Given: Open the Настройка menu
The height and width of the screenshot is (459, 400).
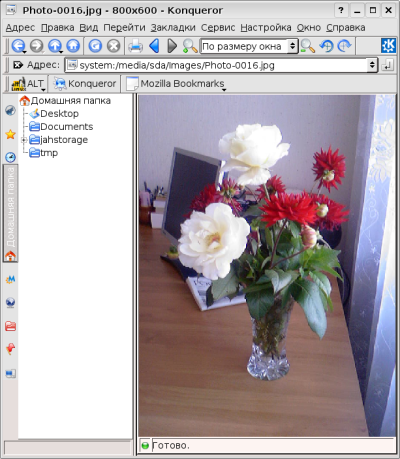Looking at the screenshot, I should [x=266, y=28].
